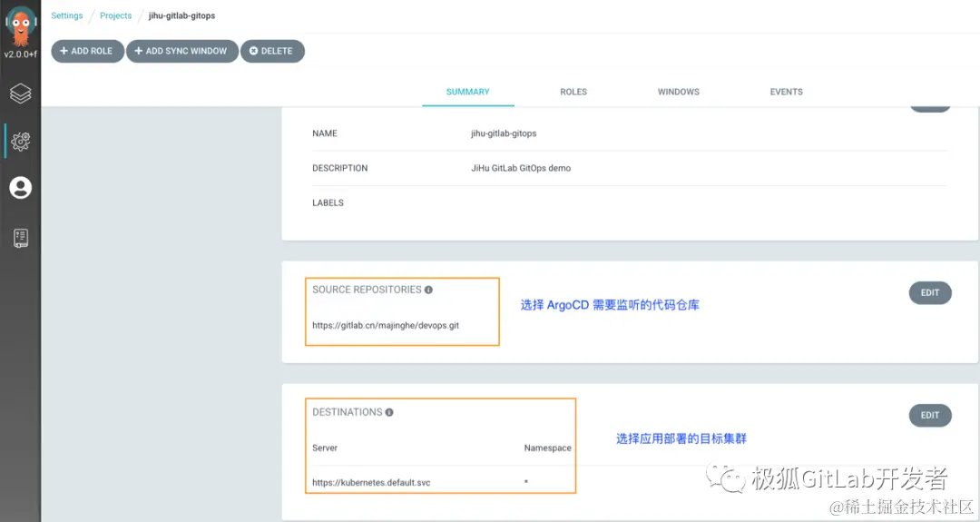
Task: Click the Argo CD octopus logo
Action: [x=21, y=26]
